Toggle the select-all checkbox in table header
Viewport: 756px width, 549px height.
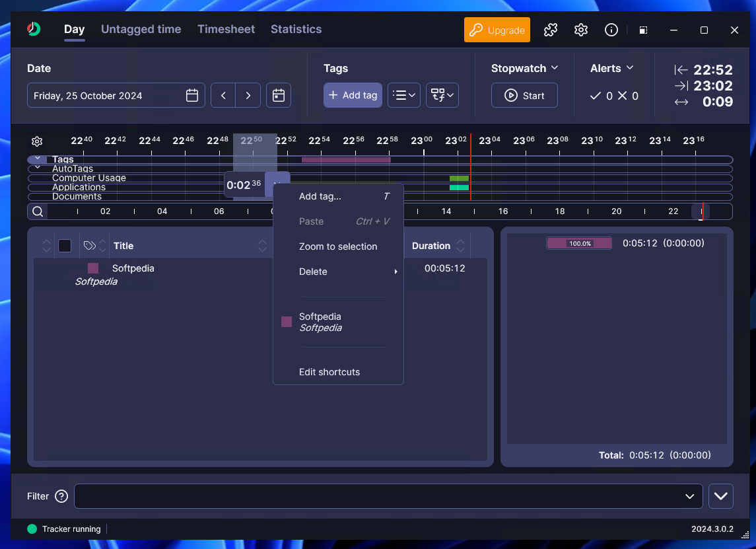tap(65, 246)
